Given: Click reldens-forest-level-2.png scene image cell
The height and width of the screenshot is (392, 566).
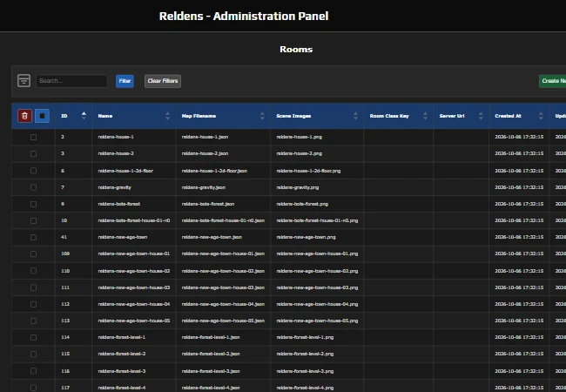Looking at the screenshot, I should tap(317, 354).
